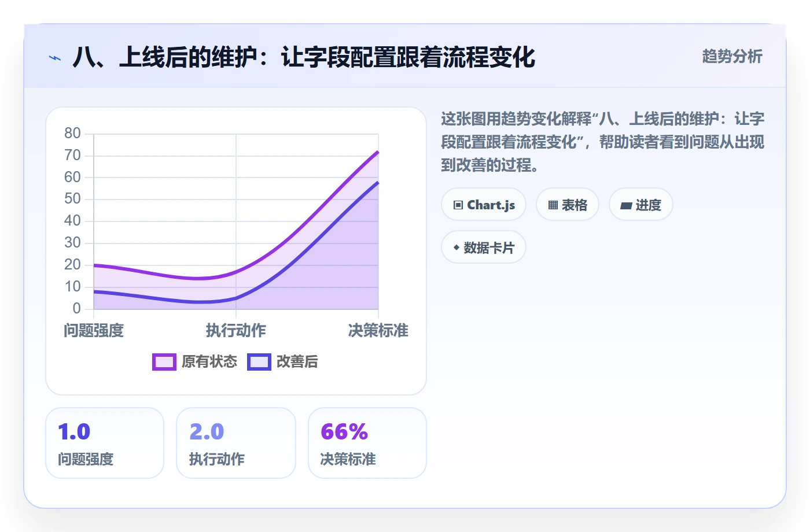Click the diamond icon in 数据卡片 tag

[456, 247]
